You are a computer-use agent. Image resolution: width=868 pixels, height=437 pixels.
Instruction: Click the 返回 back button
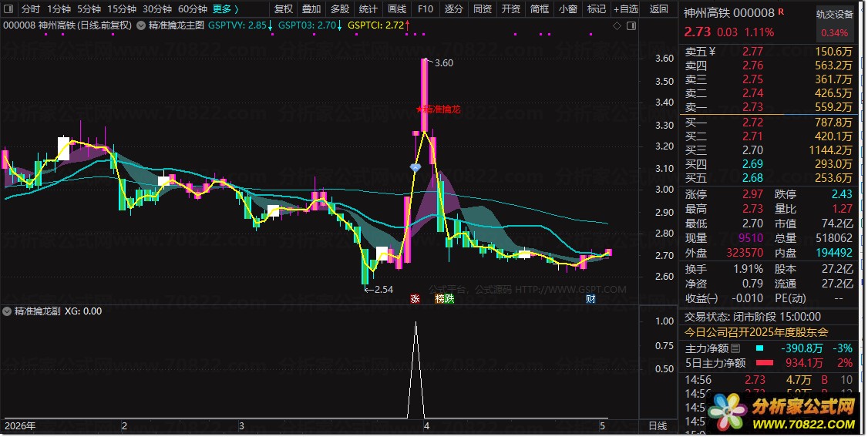tap(659, 8)
